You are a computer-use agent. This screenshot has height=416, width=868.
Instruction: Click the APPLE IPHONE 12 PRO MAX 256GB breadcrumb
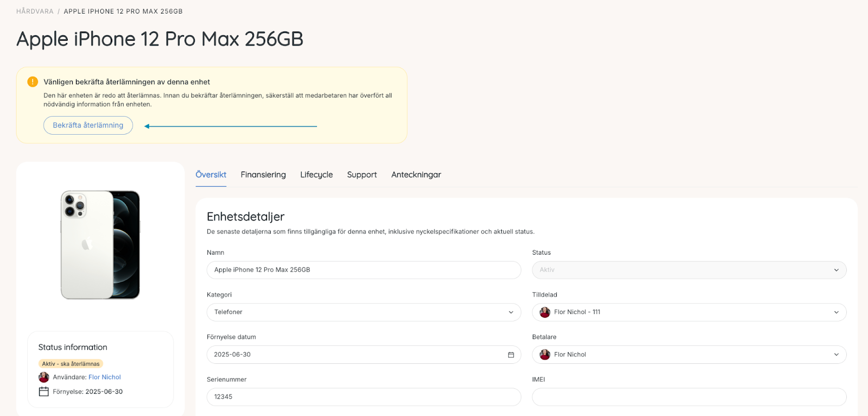point(123,11)
